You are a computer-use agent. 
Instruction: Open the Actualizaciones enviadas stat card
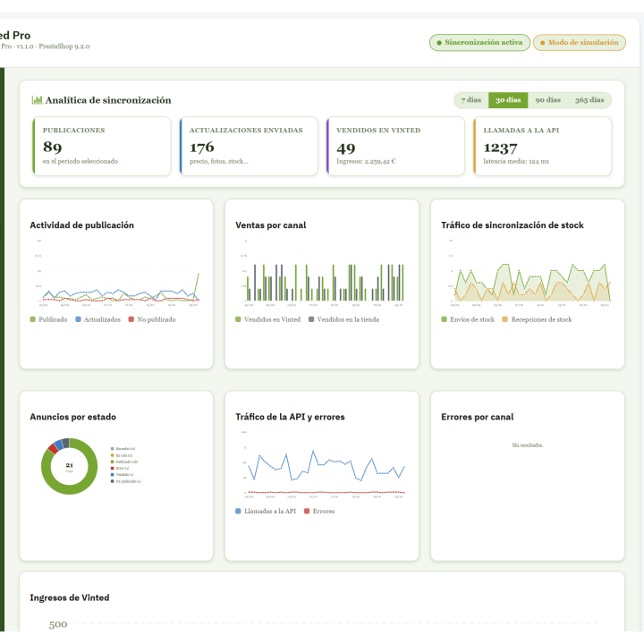249,146
